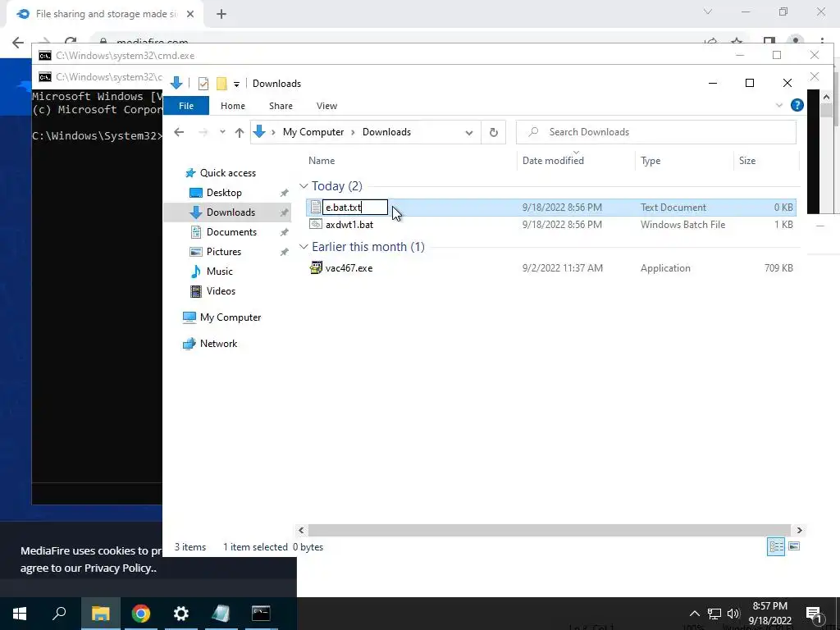Viewport: 840px width, 630px height.
Task: Open taskbar search magnifier
Action: pos(59,614)
